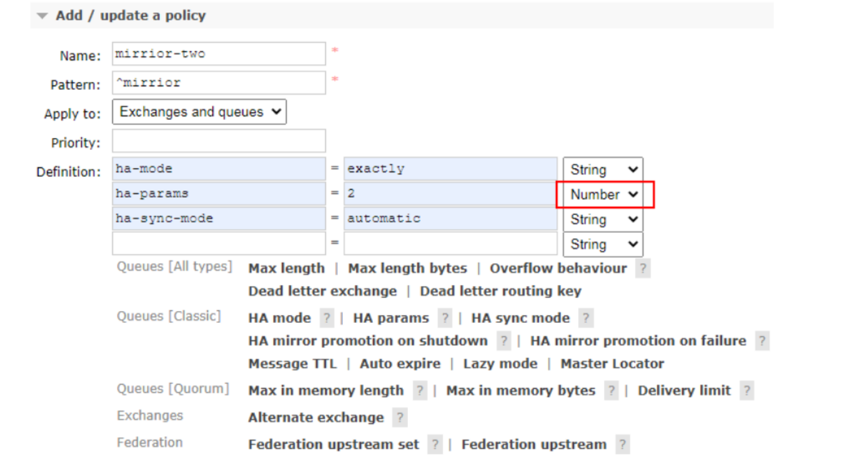Screen dimensions: 868x464
Task: Click the help icon next to Overflow behaviour
Action: coord(642,269)
